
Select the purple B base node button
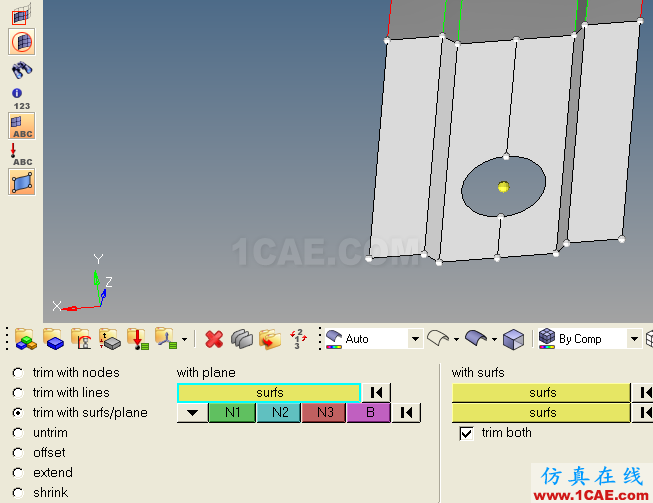369,413
